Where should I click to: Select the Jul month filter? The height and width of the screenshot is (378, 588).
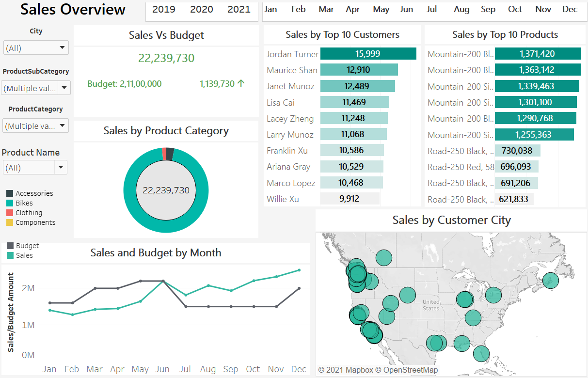[x=432, y=9]
